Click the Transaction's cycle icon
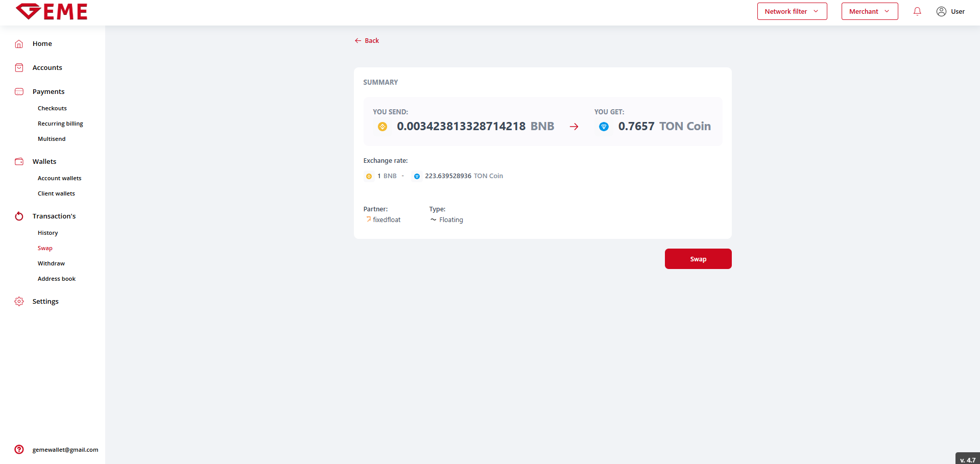Viewport: 980px width, 464px height. (19, 216)
